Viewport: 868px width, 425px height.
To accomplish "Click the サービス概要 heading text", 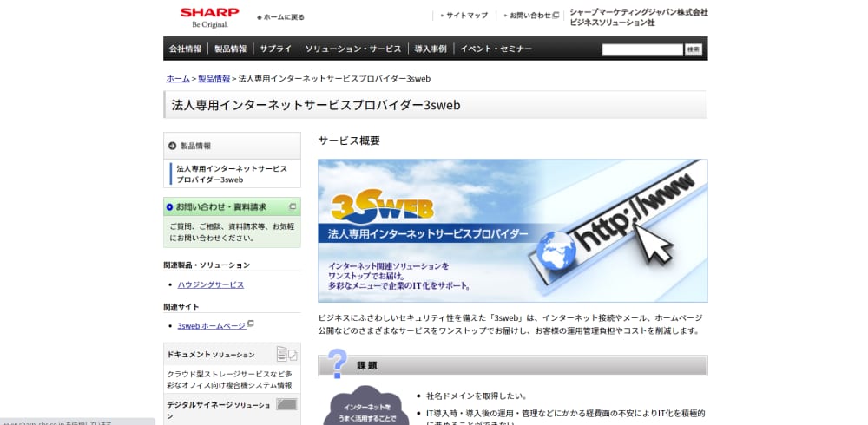I will point(349,141).
